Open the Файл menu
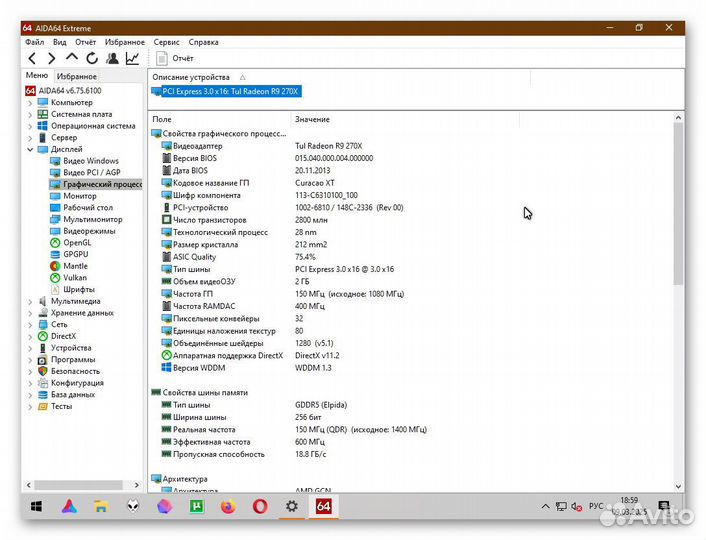706x540 pixels. 35,42
